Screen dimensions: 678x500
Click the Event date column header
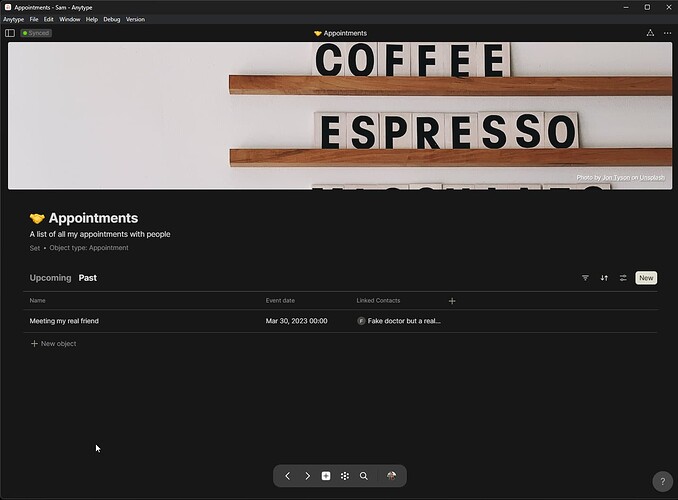(280, 300)
